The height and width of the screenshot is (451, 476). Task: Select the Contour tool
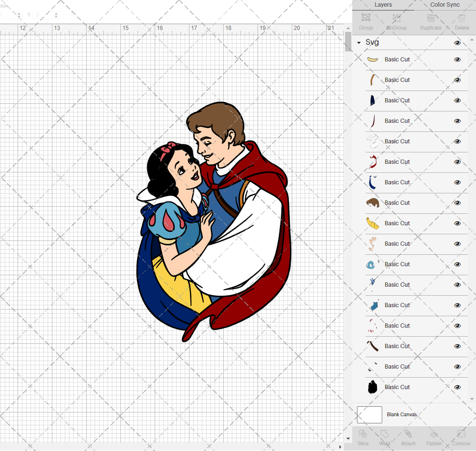click(x=461, y=434)
